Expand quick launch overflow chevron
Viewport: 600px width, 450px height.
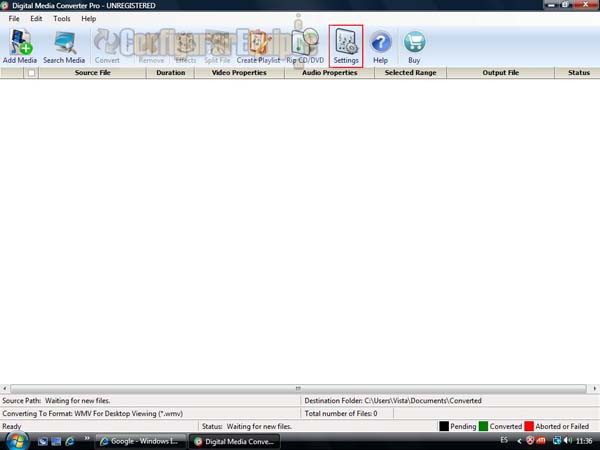pos(87,438)
